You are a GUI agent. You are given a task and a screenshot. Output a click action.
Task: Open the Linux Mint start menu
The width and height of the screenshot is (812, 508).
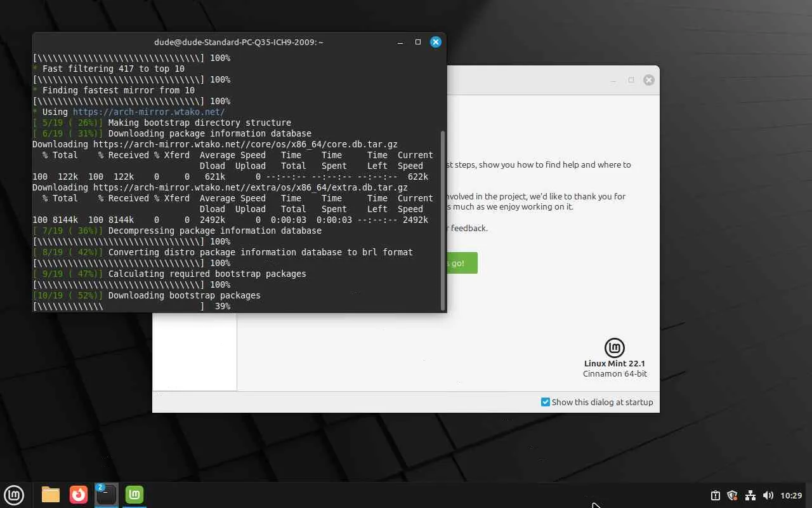[x=14, y=495]
